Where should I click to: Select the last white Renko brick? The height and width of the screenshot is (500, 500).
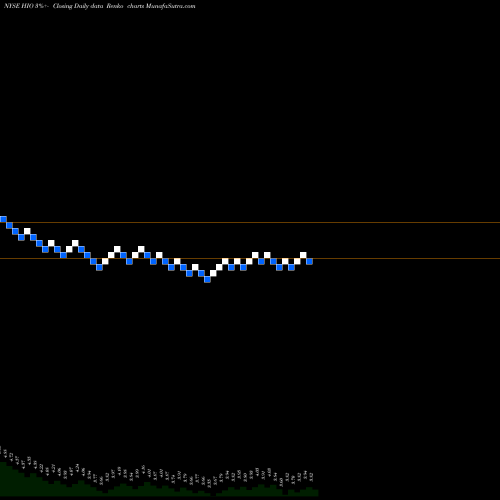coord(303,255)
